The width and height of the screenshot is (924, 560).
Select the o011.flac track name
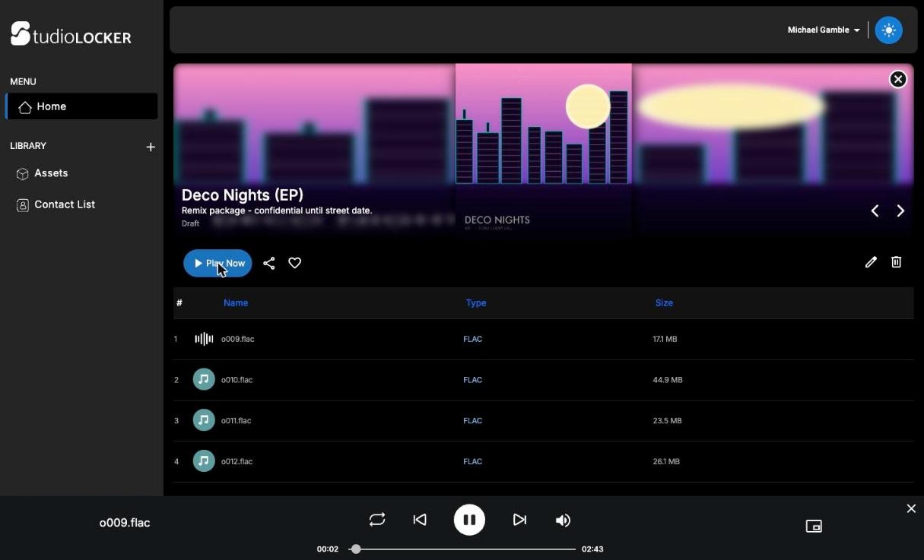tap(236, 421)
